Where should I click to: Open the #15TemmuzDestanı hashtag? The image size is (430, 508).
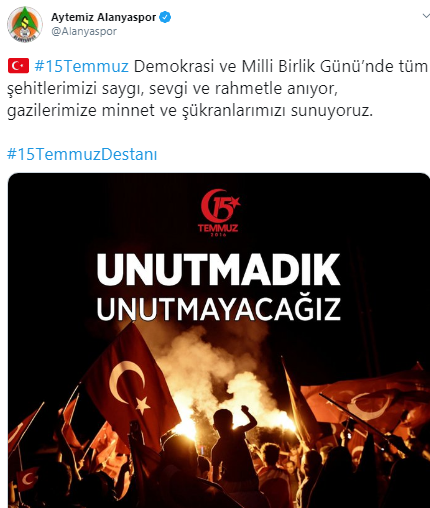pyautogui.click(x=82, y=154)
